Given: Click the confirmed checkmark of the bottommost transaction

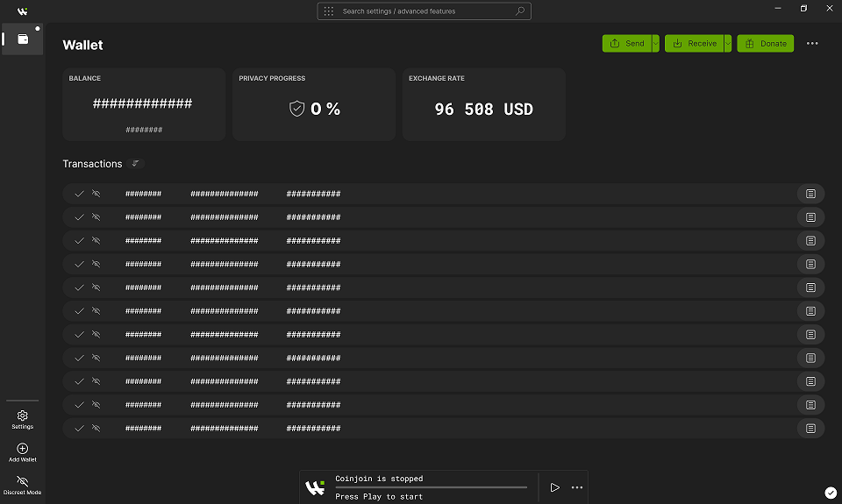Looking at the screenshot, I should [x=79, y=429].
